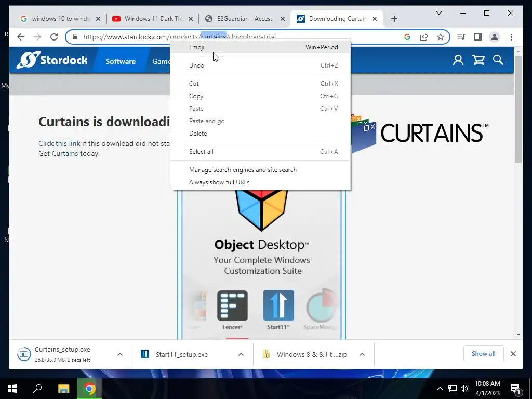Screen dimensions: 532x399
Task: Click the Start11 app icon
Action: coord(278,305)
